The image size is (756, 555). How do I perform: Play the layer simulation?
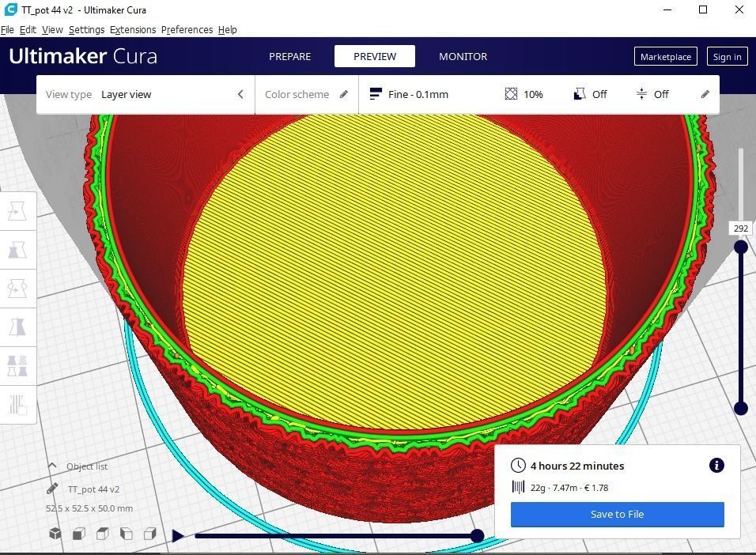coord(178,536)
